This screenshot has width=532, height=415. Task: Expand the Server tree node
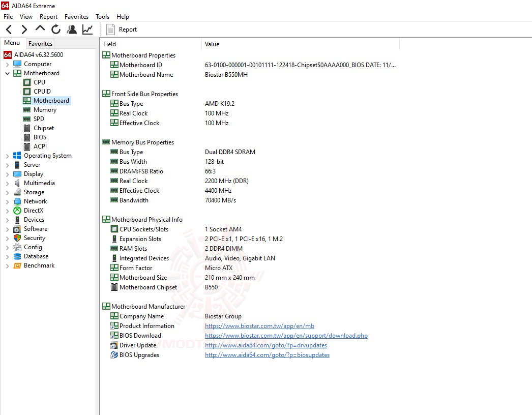click(x=8, y=165)
